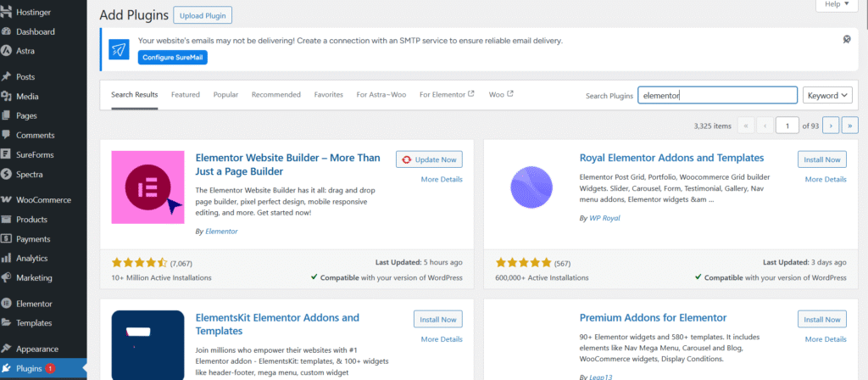Click Update Now for Elementor Website Builder
Viewport: 868px width, 380px height.
[x=429, y=159]
